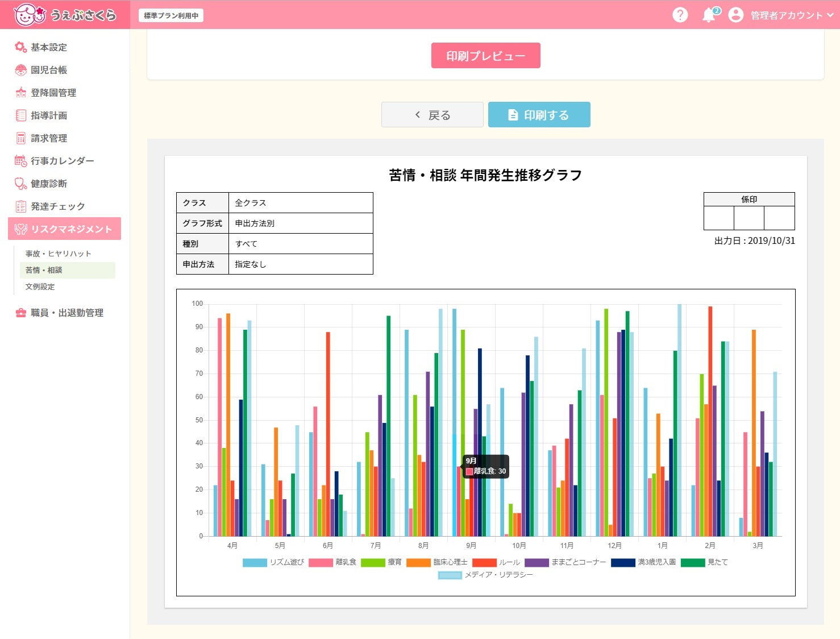Click the 申出方法別 table cell
The height and width of the screenshot is (639, 840).
tap(301, 223)
